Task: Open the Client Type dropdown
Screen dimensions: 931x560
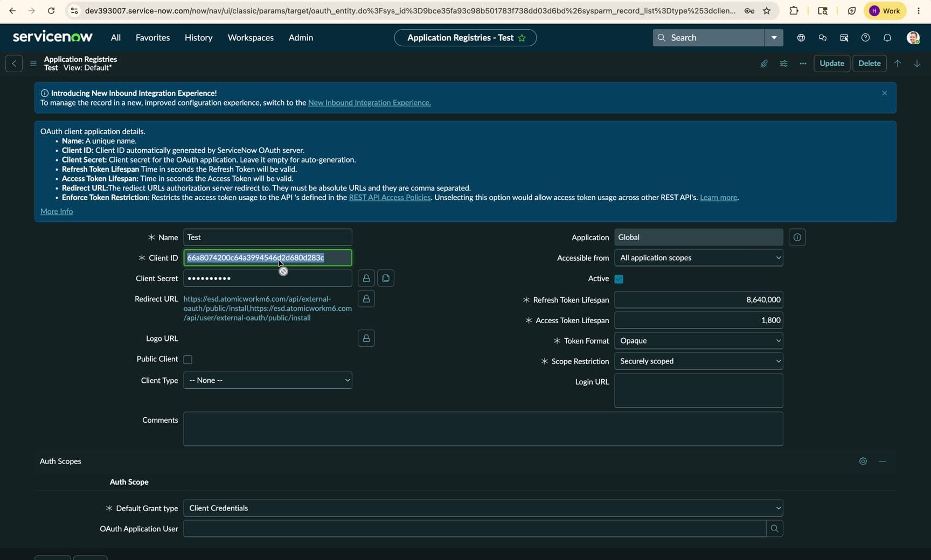Action: 268,380
